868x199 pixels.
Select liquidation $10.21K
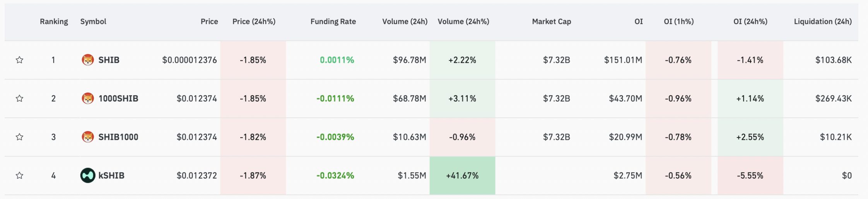[x=836, y=137]
